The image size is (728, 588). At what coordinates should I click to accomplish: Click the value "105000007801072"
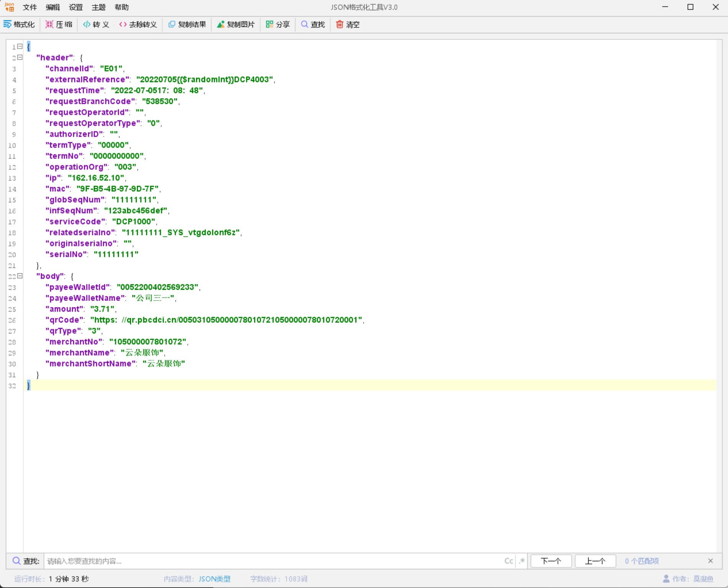(148, 342)
